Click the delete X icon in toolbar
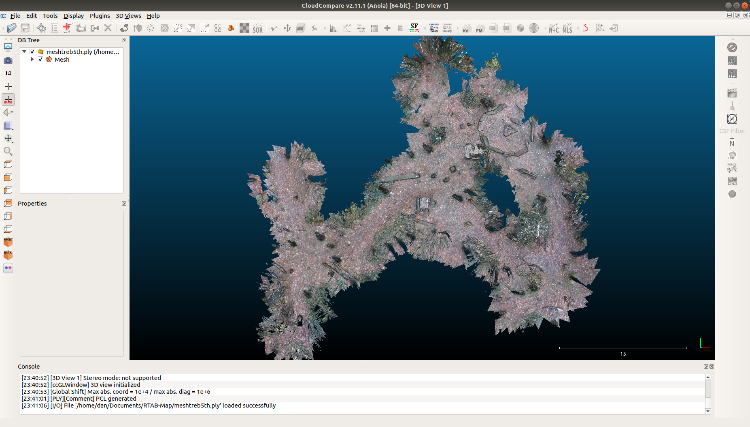The height and width of the screenshot is (427, 750). (x=107, y=28)
